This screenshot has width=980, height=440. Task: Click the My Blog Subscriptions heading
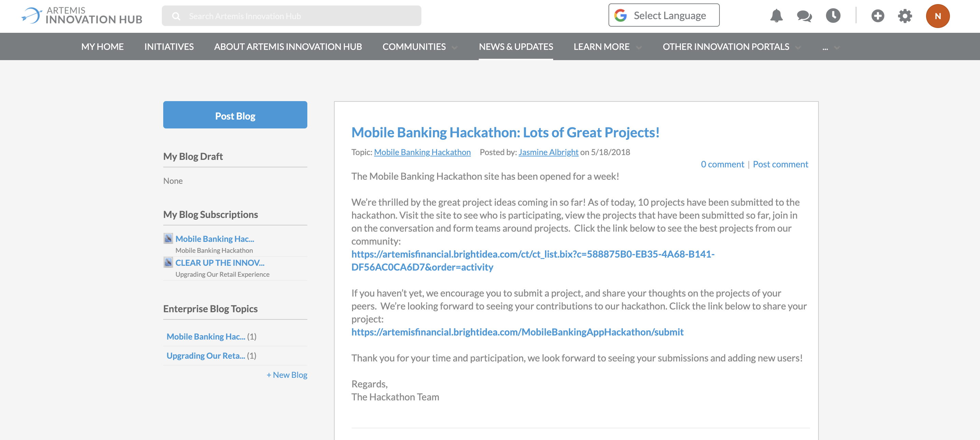point(210,215)
